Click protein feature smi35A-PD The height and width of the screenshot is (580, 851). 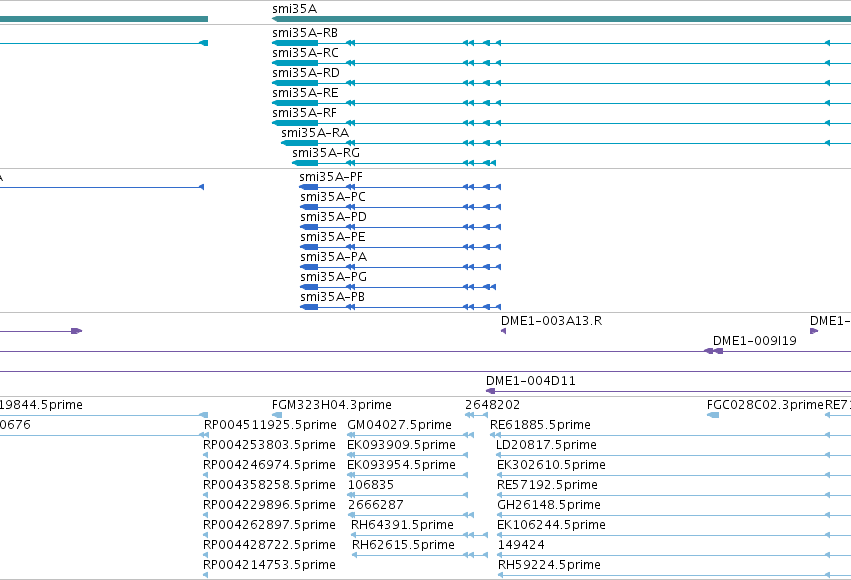click(333, 218)
